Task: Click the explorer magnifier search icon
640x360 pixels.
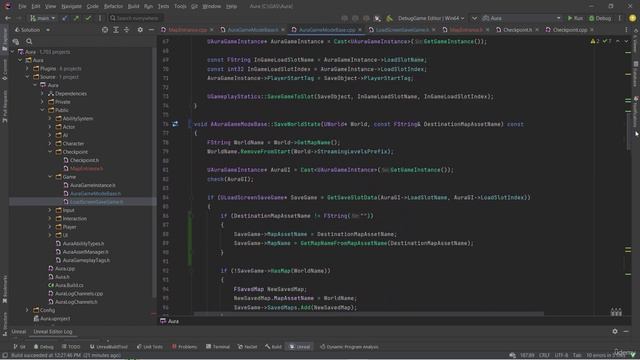Action: 29,41
